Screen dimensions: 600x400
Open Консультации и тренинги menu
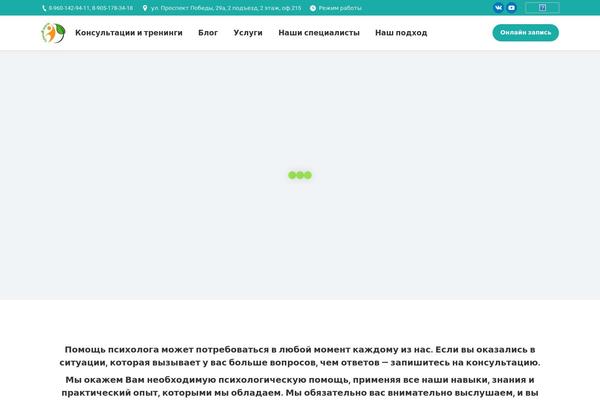click(x=129, y=33)
